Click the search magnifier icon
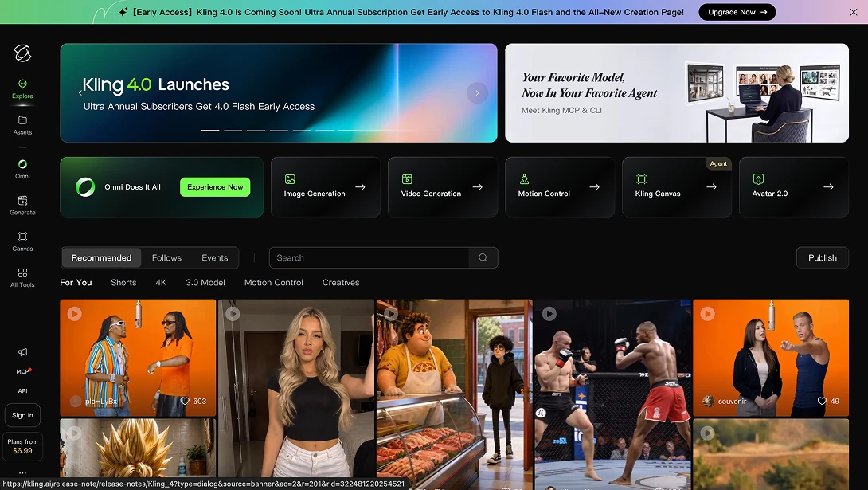The image size is (868, 490). click(x=483, y=257)
